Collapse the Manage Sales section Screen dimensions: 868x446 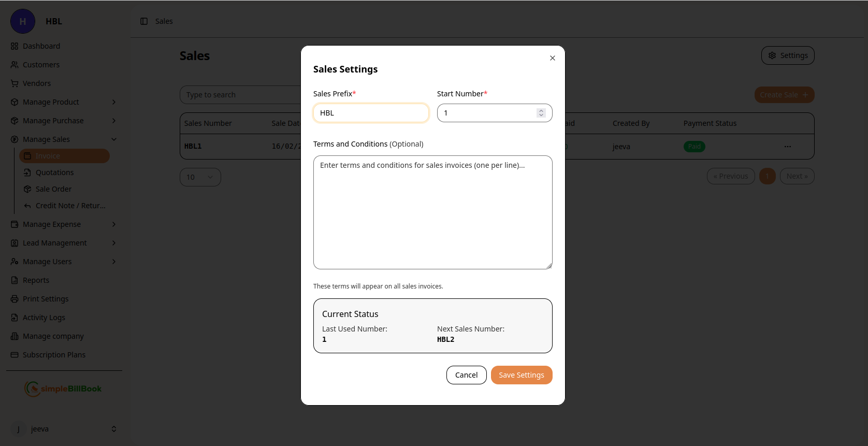click(x=114, y=139)
